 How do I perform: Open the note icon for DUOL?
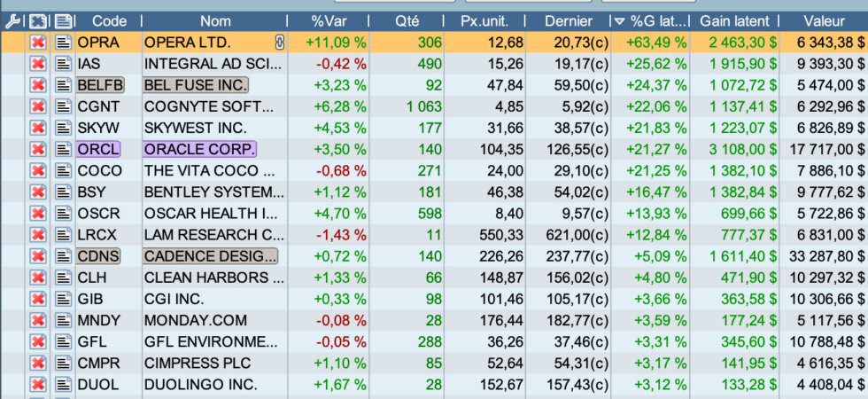click(64, 385)
